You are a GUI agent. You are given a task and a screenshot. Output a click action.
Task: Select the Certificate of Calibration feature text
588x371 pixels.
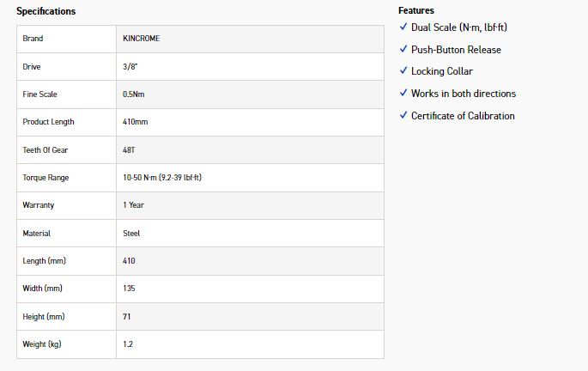click(463, 116)
